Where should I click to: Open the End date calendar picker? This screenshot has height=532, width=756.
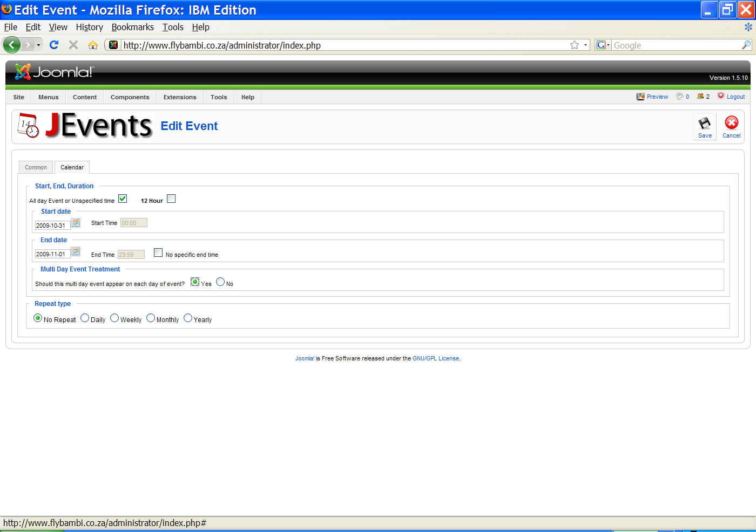point(76,251)
